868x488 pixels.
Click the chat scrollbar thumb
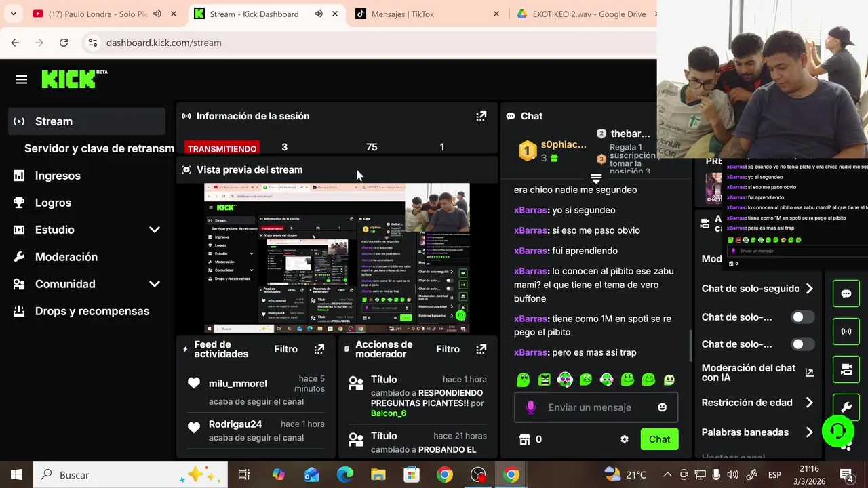coord(690,346)
